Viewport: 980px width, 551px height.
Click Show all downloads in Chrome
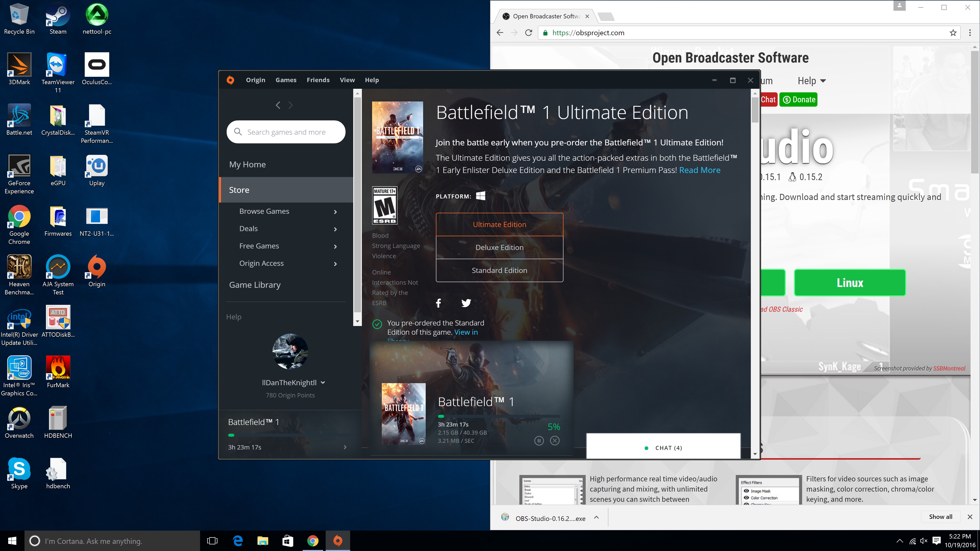coord(940,517)
